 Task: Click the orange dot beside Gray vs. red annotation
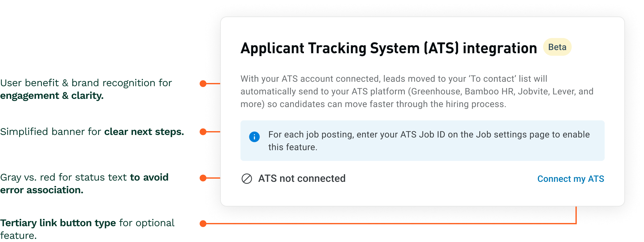203,178
